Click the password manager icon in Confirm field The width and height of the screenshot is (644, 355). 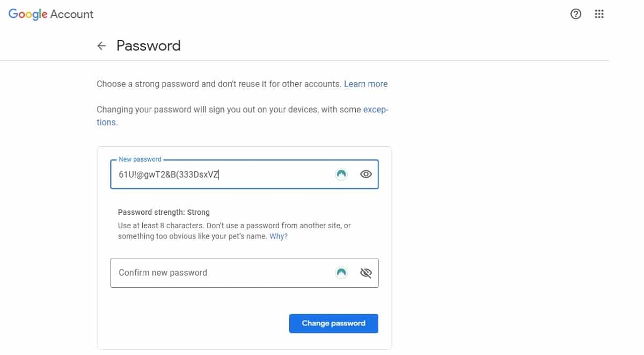coord(341,273)
